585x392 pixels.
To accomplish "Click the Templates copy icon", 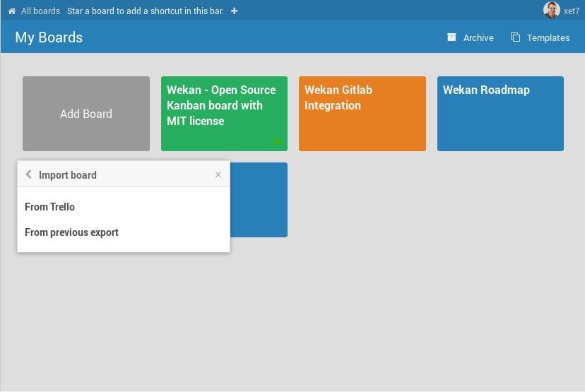I will 515,37.
